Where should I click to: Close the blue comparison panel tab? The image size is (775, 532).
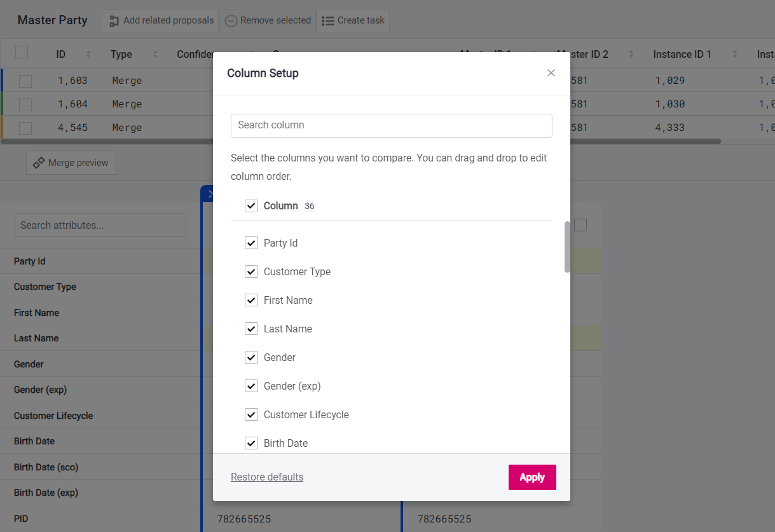[210, 193]
